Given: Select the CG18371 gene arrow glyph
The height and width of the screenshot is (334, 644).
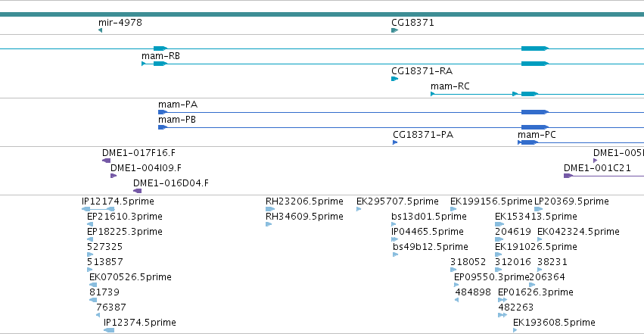Looking at the screenshot, I should tap(395, 30).
